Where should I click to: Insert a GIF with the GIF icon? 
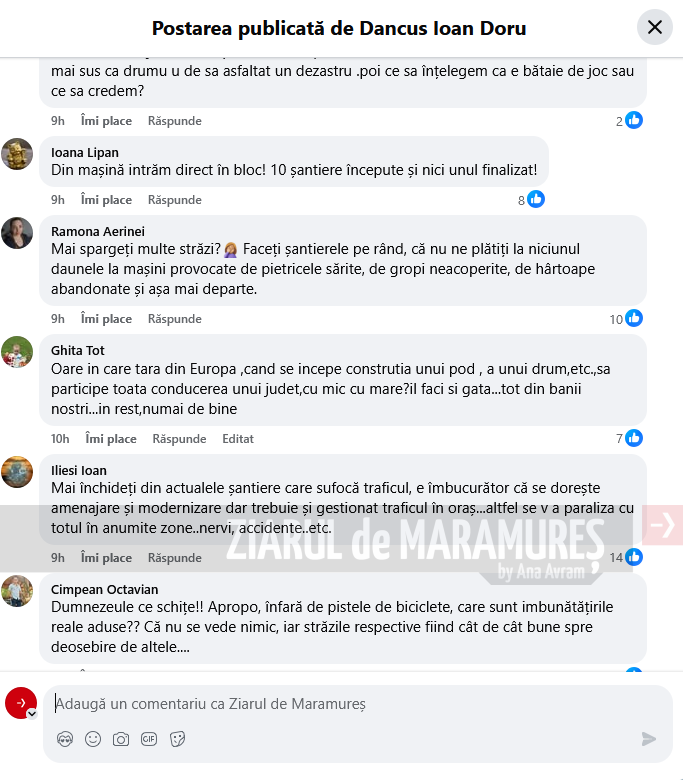[149, 739]
